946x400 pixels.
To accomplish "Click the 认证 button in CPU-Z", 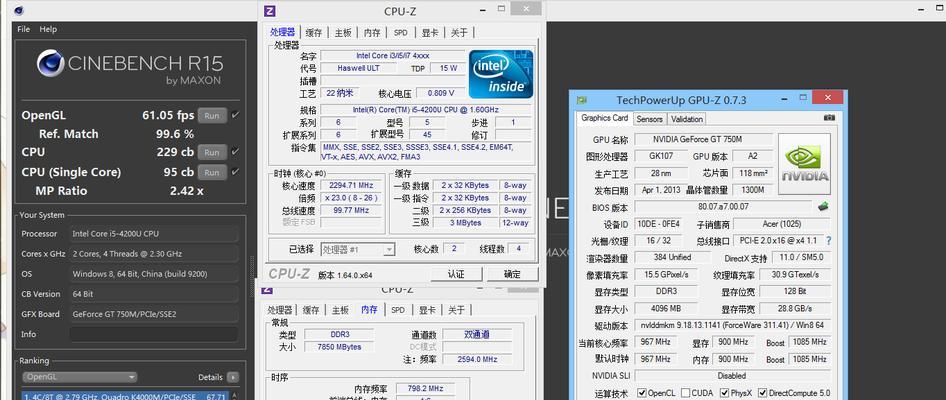I will point(456,274).
